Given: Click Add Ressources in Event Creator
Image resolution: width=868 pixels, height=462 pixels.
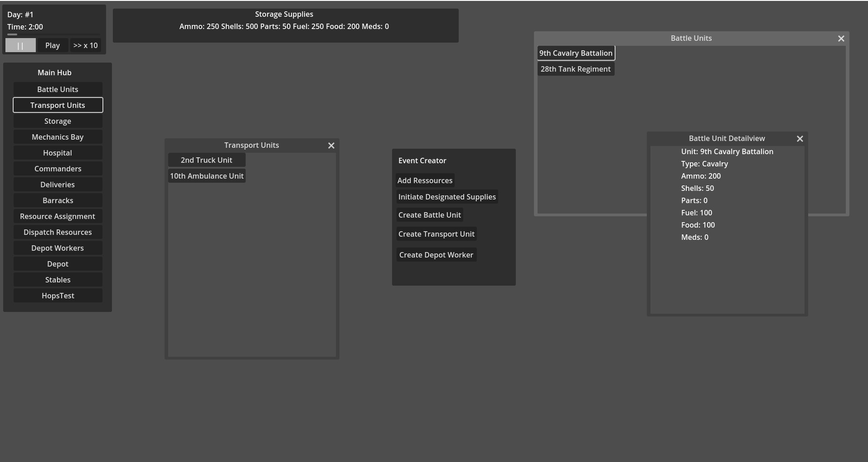Looking at the screenshot, I should click(425, 180).
